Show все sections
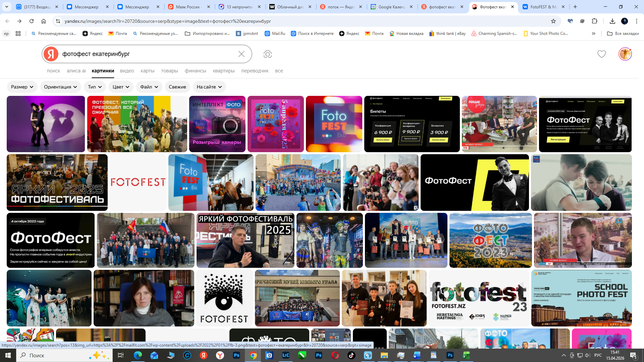644x362 pixels. point(279,71)
